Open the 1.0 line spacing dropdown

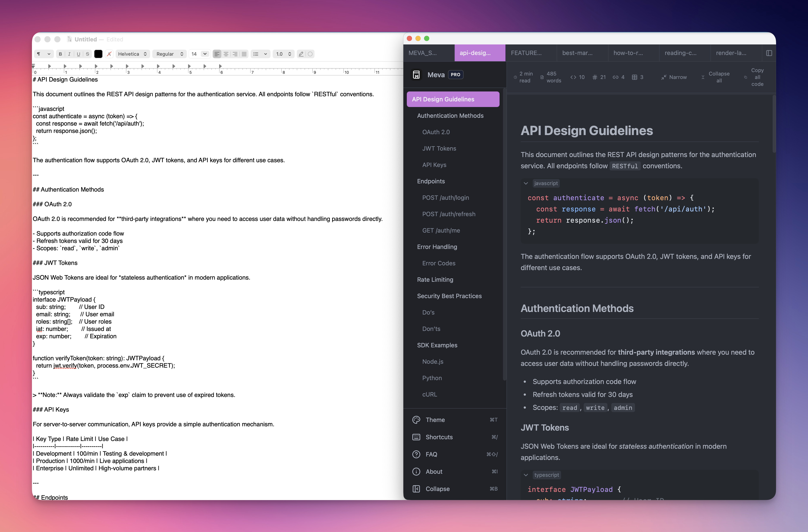(283, 54)
